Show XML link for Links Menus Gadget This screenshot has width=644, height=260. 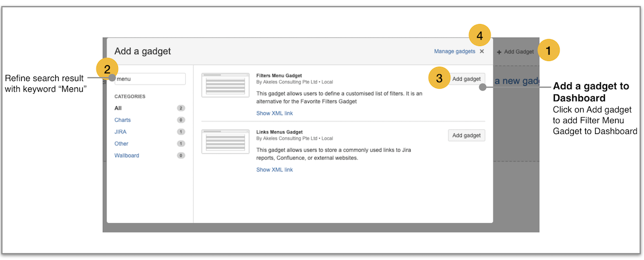coord(274,170)
